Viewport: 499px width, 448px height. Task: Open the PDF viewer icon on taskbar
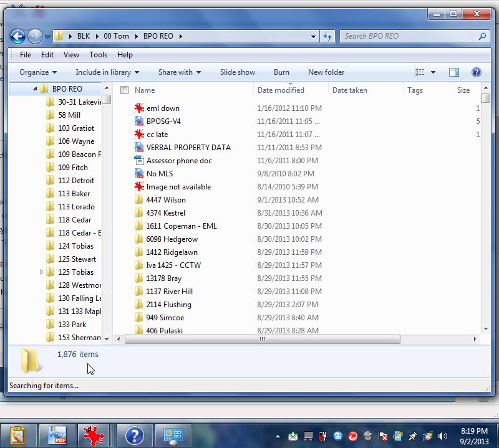pyautogui.click(x=56, y=436)
